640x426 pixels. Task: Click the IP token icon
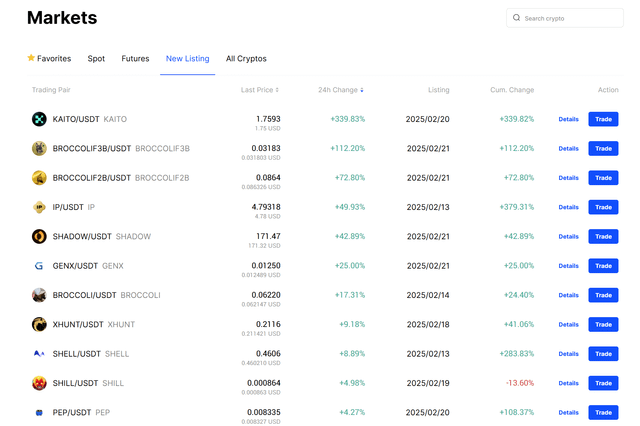pyautogui.click(x=39, y=207)
